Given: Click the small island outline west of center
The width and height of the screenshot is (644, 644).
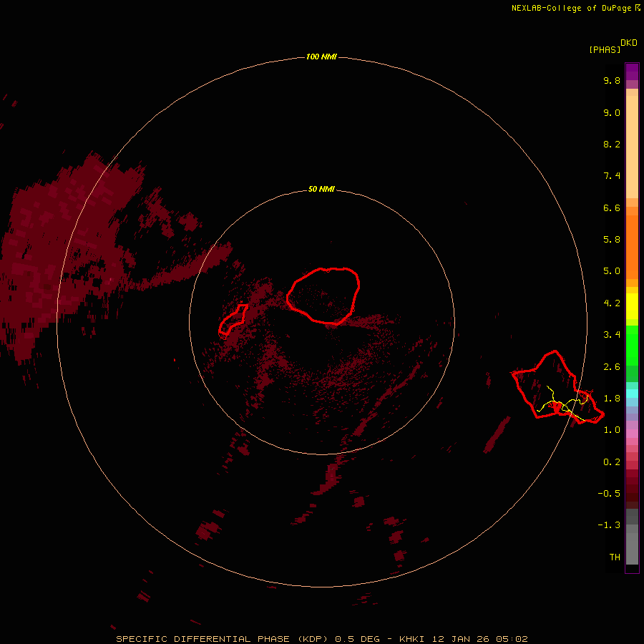Looking at the screenshot, I should click(233, 318).
